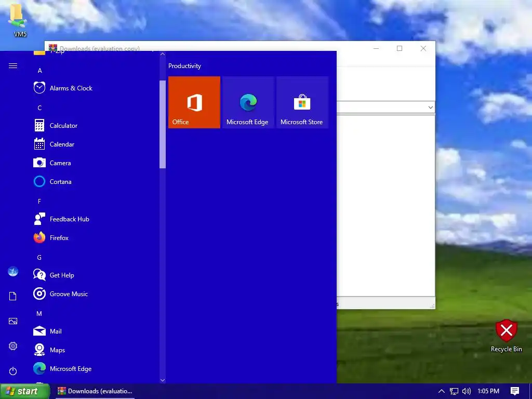Click the app list scroll-up arrow
Image resolution: width=532 pixels, height=399 pixels.
point(163,54)
